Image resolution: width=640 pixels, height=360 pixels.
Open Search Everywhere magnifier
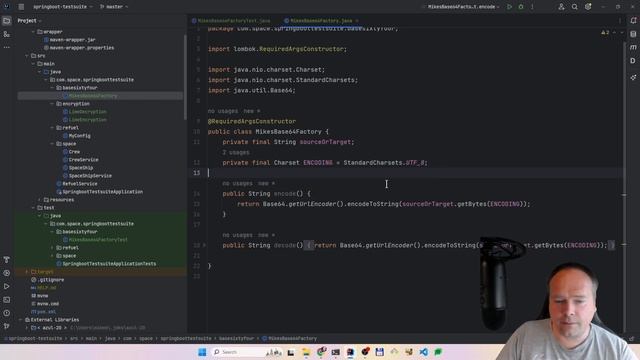point(575,7)
